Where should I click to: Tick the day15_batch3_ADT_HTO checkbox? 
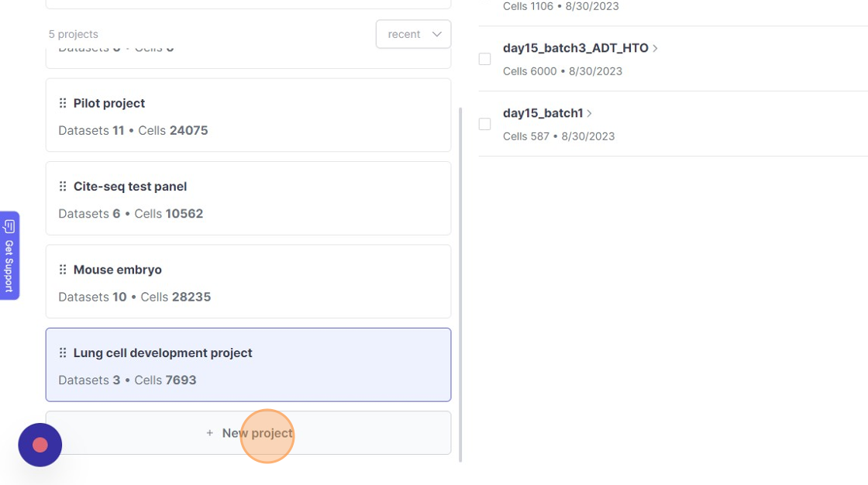click(x=485, y=59)
